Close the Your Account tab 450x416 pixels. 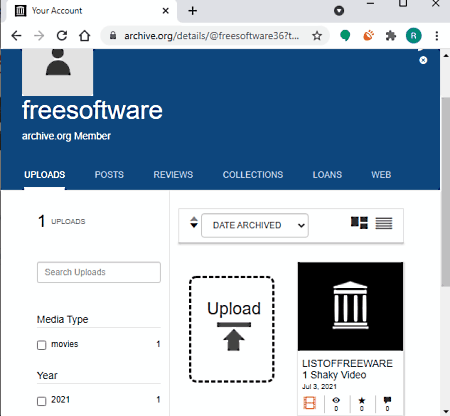(x=165, y=11)
